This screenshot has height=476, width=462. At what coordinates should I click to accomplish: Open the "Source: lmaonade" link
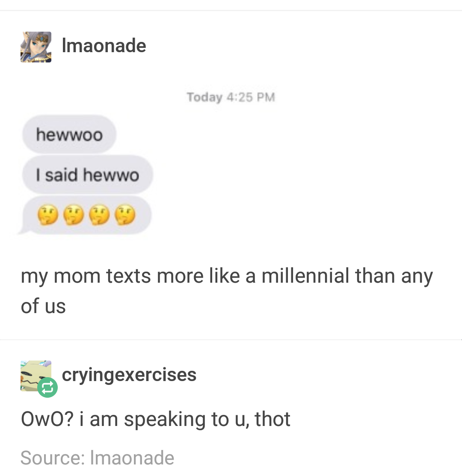pyautogui.click(x=98, y=458)
